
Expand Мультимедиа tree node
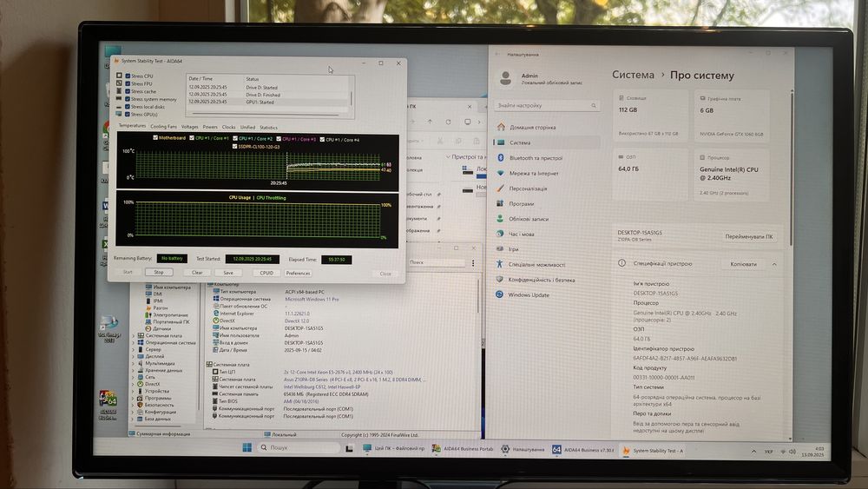point(134,363)
